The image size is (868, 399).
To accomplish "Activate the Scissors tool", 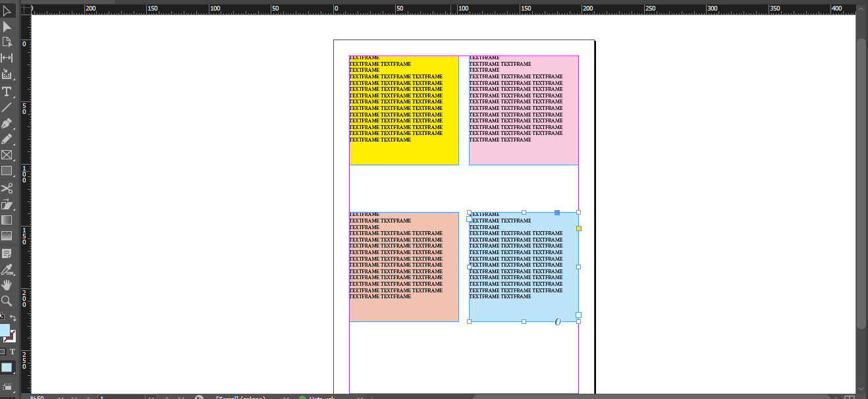I will click(x=8, y=188).
